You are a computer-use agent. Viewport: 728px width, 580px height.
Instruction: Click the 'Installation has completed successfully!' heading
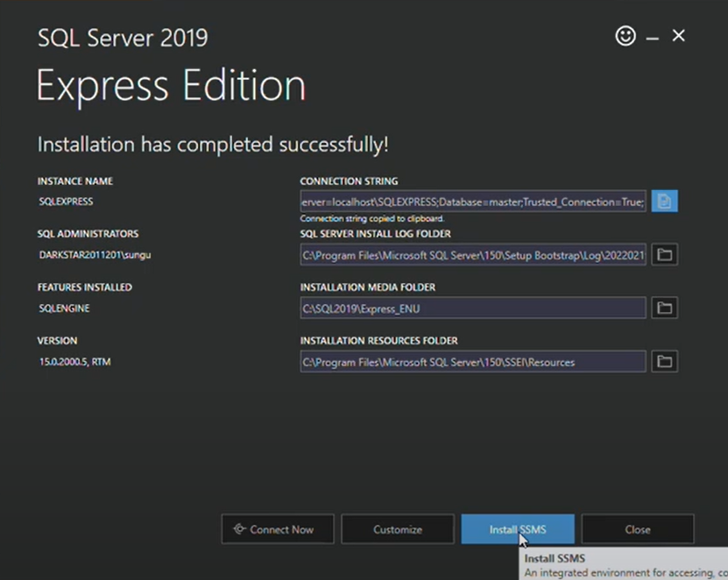click(x=213, y=145)
